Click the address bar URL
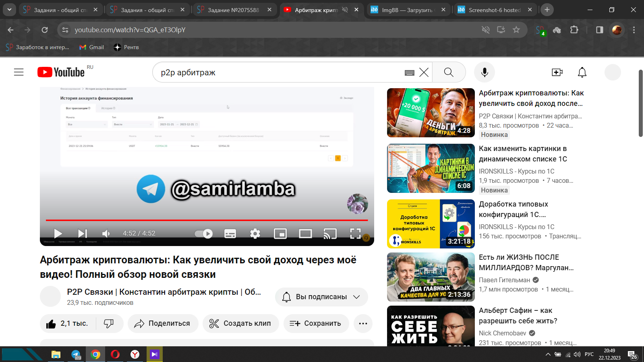Viewport: 644px width, 362px height. (130, 30)
